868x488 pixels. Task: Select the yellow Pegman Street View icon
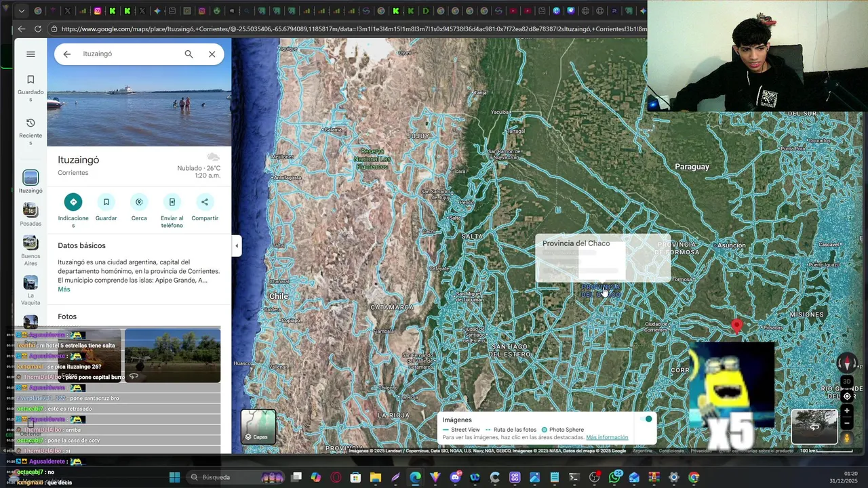click(x=847, y=438)
